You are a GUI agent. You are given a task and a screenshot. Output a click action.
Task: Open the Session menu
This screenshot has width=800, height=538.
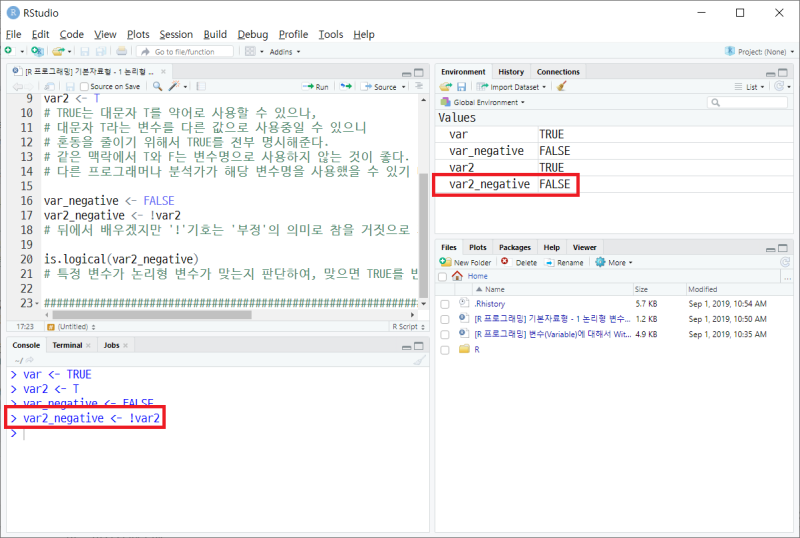click(x=176, y=34)
